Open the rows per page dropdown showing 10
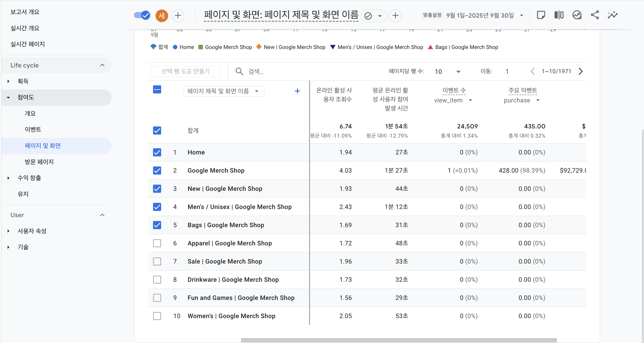Image resolution: width=644 pixels, height=343 pixels. click(x=448, y=72)
